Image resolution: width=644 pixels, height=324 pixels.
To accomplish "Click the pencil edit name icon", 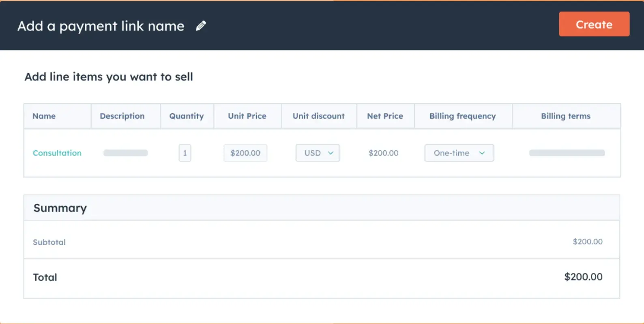I will point(201,26).
